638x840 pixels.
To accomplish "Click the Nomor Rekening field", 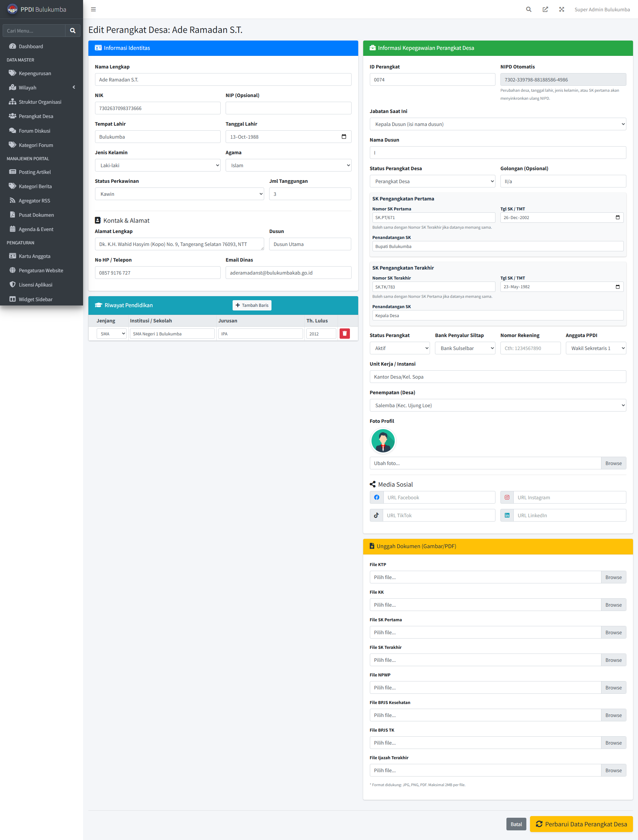I will [531, 348].
